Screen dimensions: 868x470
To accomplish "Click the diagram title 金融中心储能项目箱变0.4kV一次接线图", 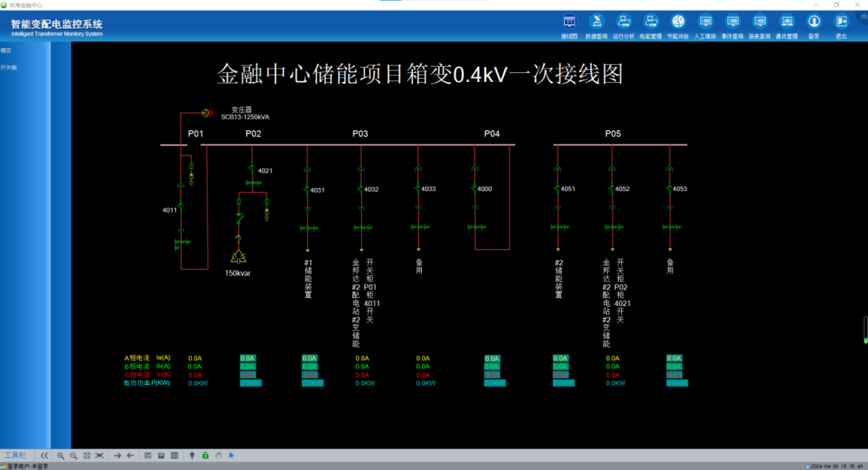I will click(x=420, y=74).
